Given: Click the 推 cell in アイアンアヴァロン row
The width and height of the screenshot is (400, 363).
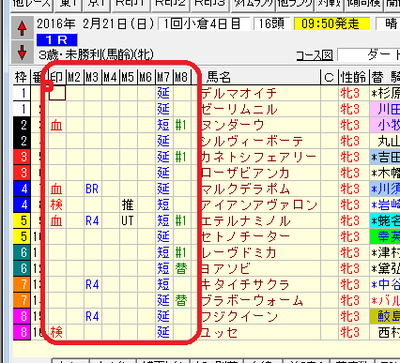Looking at the screenshot, I should pyautogui.click(x=128, y=205).
